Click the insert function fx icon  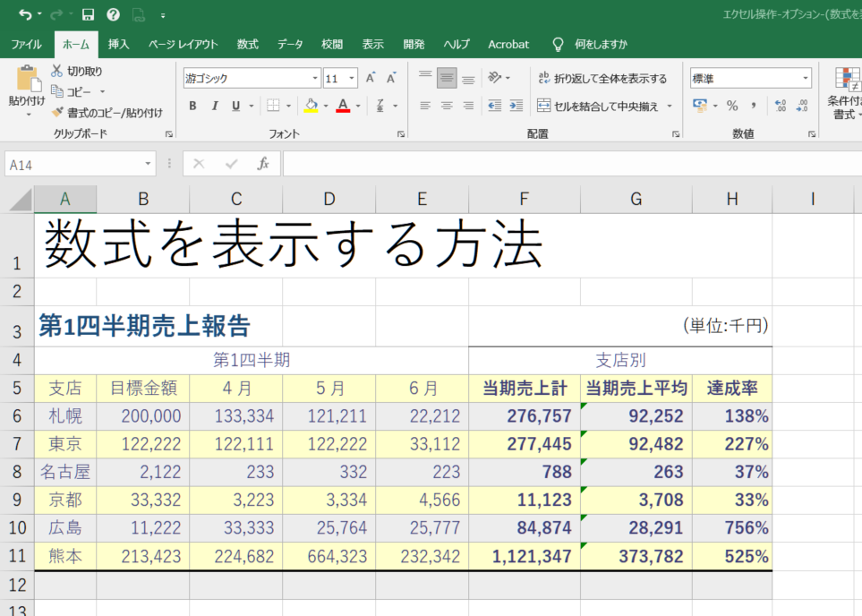tap(263, 164)
